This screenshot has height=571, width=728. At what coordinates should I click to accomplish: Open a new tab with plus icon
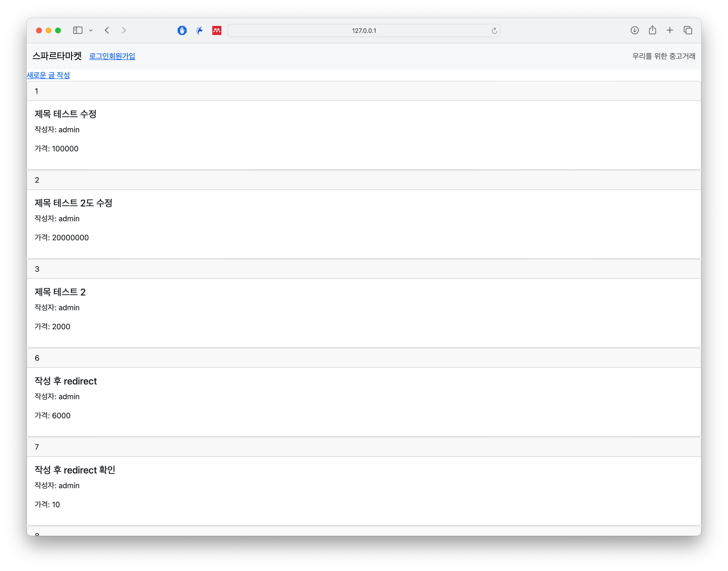click(x=670, y=30)
